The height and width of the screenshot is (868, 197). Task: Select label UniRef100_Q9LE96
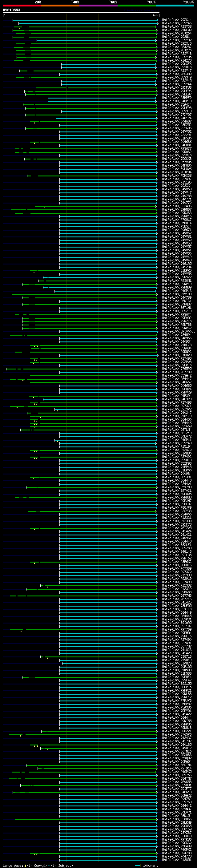176,91
